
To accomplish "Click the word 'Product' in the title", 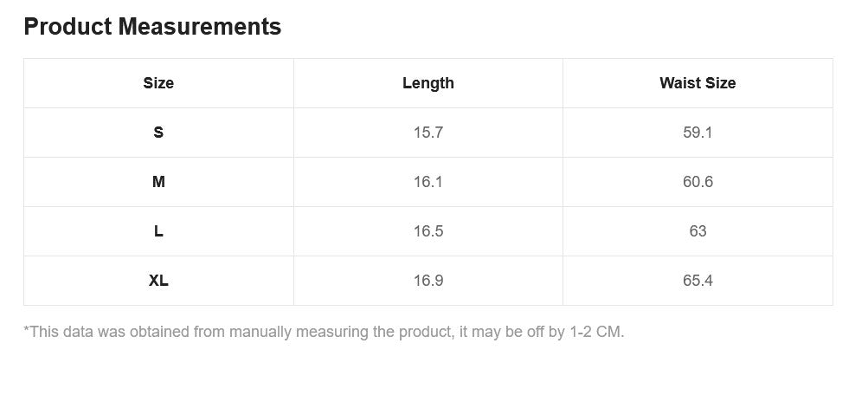I will tap(68, 27).
